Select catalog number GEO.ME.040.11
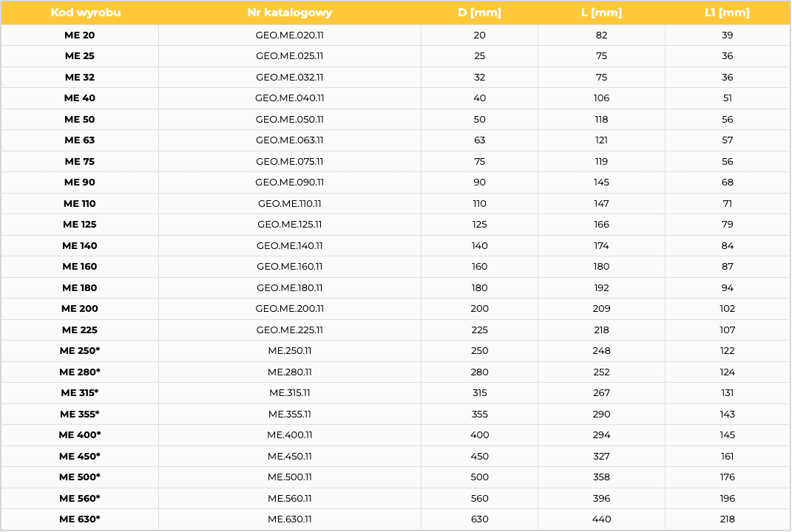 pos(289,98)
